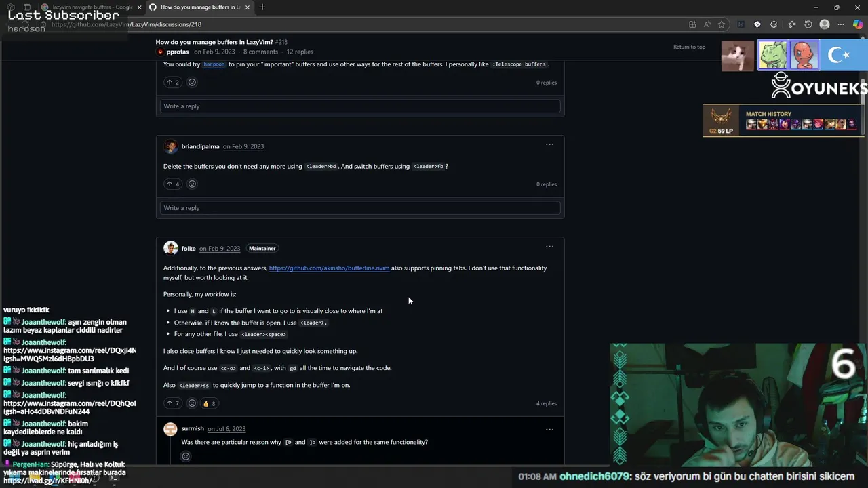Open the browser profile avatar
Image resolution: width=868 pixels, height=488 pixels.
coord(825,24)
